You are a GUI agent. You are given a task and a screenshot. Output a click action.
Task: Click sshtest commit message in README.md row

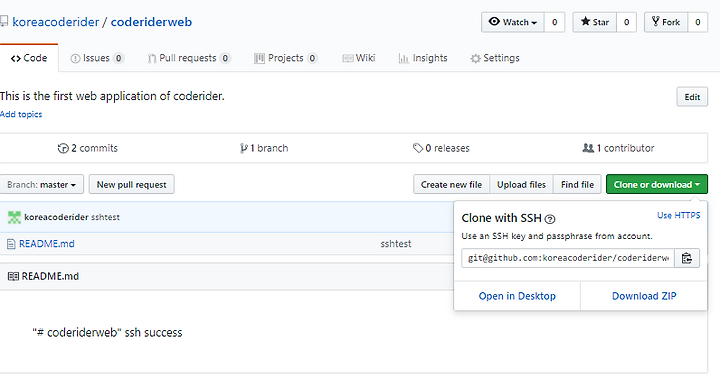point(396,244)
